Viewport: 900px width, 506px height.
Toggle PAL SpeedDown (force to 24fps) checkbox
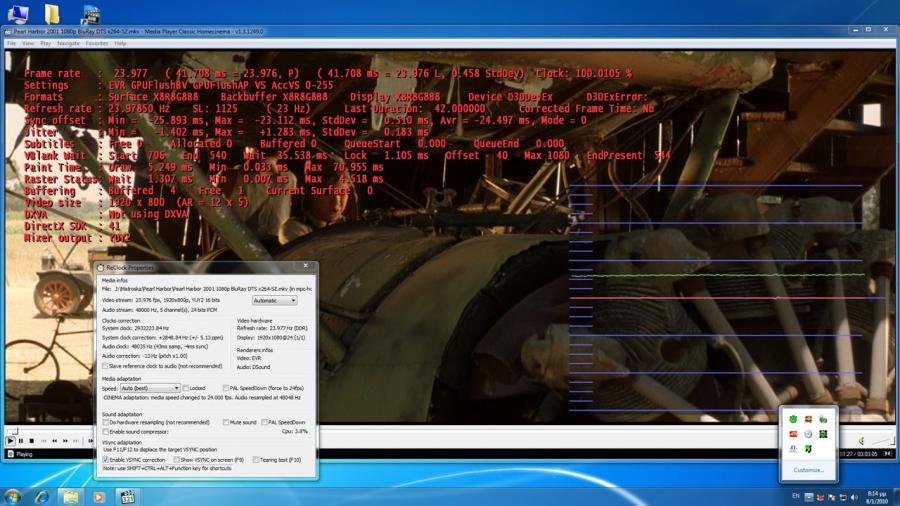pos(226,388)
